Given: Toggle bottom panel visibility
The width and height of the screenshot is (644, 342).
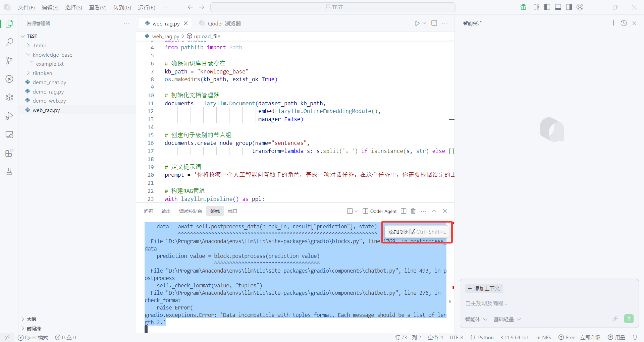Looking at the screenshot, I should [558, 7].
